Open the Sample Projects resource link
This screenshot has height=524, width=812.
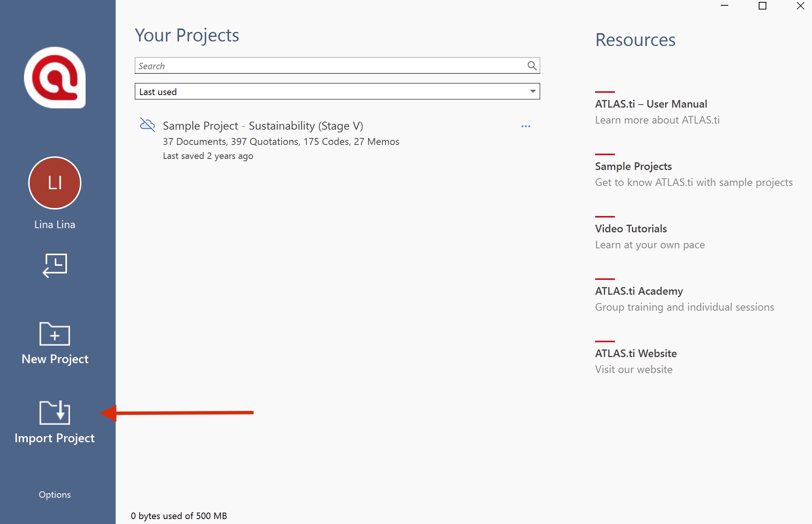pos(633,166)
